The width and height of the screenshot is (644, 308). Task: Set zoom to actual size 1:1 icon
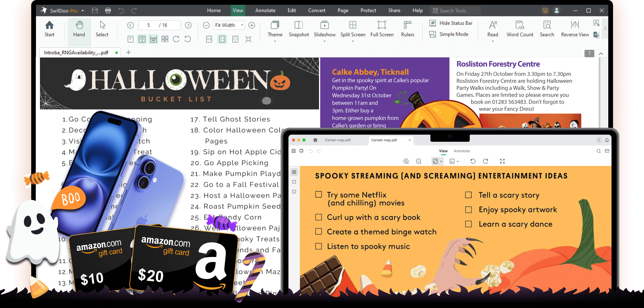pos(209,39)
